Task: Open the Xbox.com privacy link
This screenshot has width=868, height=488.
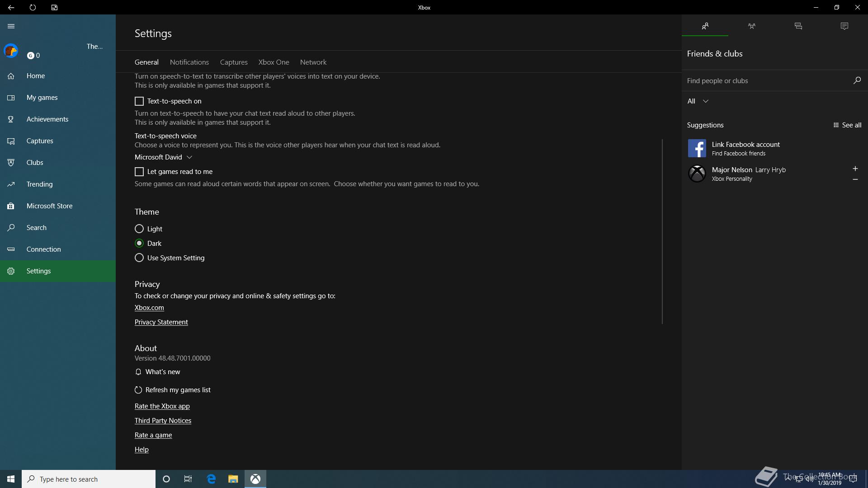Action: coord(149,308)
